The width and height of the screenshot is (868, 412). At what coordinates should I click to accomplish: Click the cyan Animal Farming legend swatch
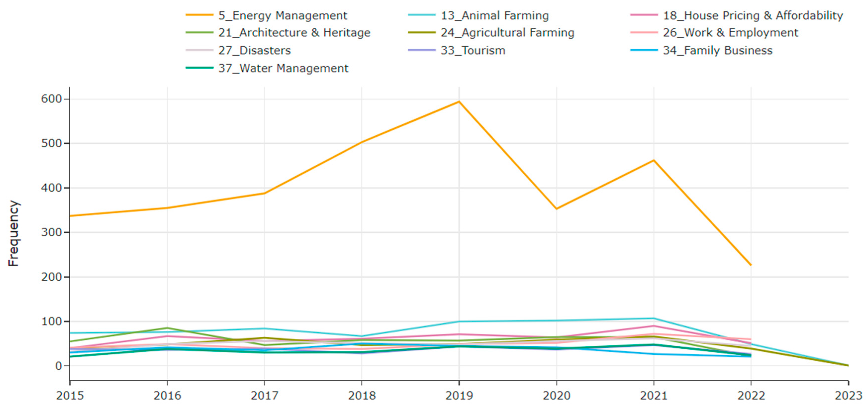pos(422,15)
